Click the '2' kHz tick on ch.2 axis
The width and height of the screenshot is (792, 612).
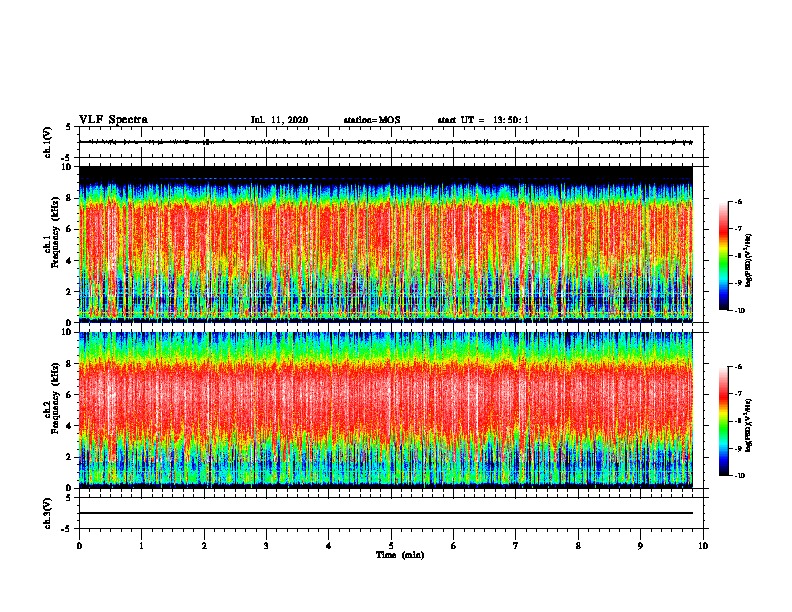click(69, 457)
